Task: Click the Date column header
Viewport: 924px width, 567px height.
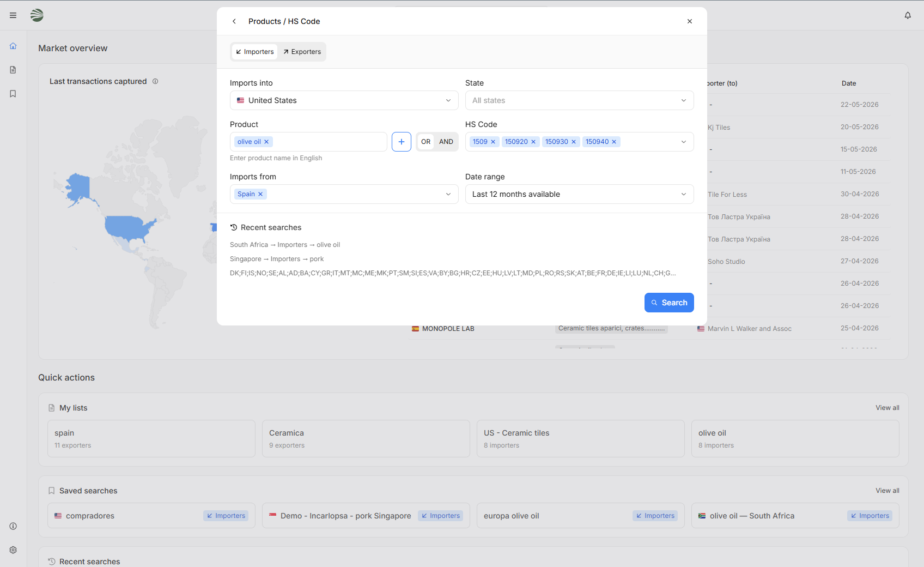Action: coord(849,83)
